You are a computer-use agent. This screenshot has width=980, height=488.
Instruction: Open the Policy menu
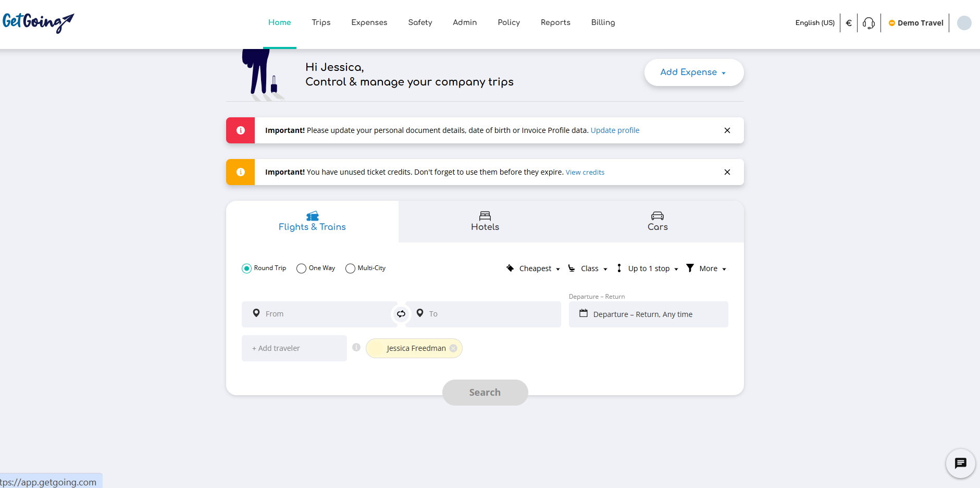(x=509, y=22)
